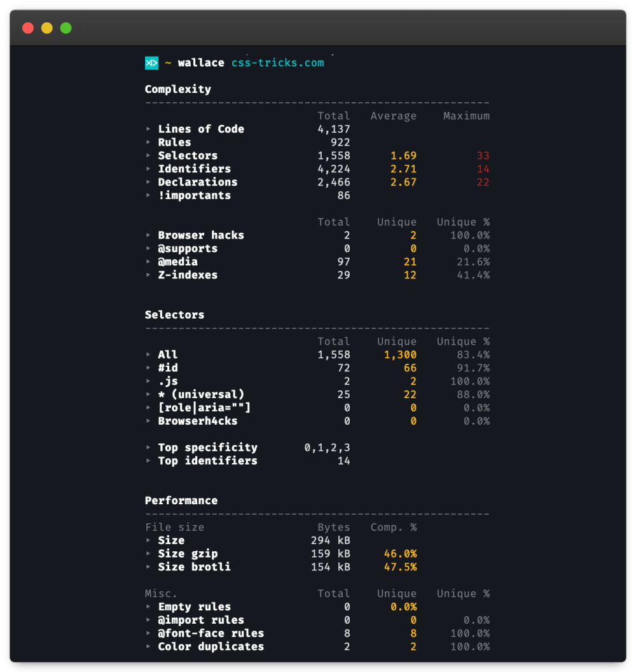
Task: Select the @font-face rules row
Action: coord(211,633)
